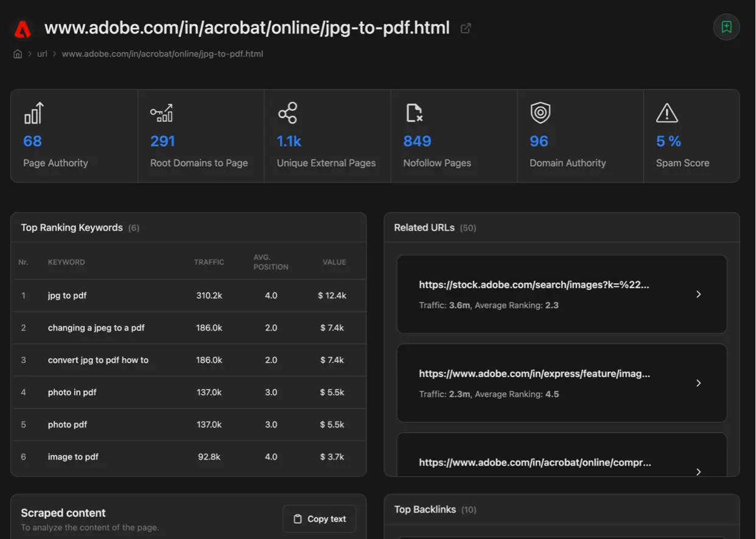The height and width of the screenshot is (539, 756).
Task: Click the clipboard icon in Copy text
Action: pyautogui.click(x=298, y=519)
